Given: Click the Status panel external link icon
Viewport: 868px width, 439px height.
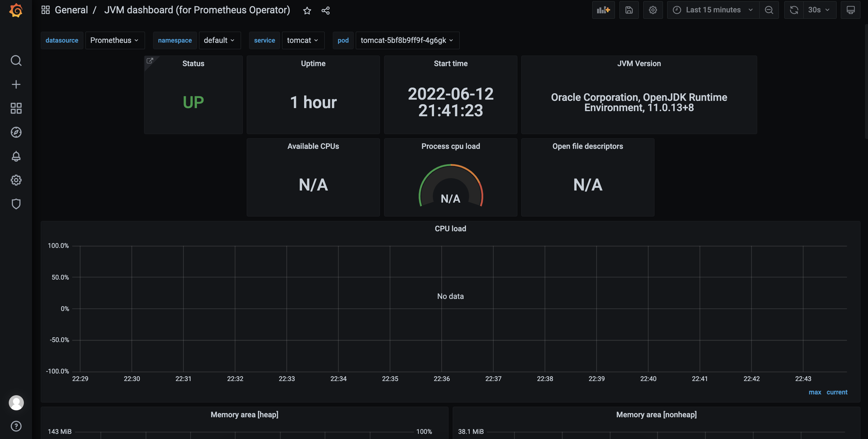Looking at the screenshot, I should (149, 61).
